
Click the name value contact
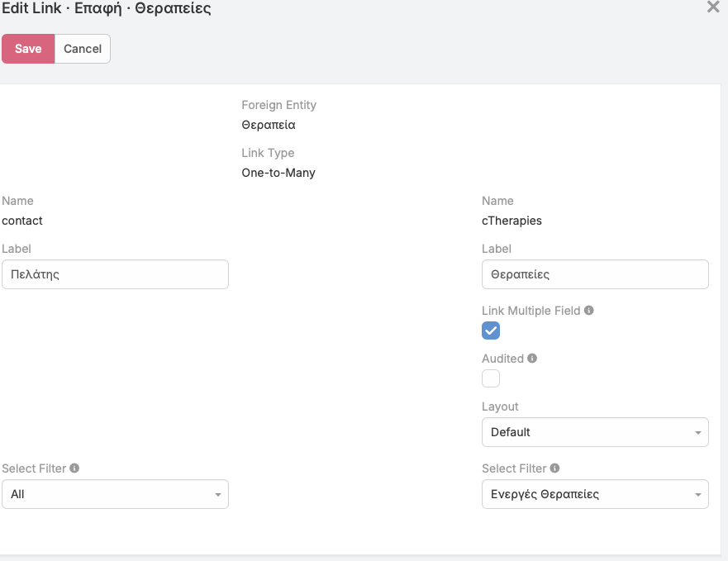22,221
